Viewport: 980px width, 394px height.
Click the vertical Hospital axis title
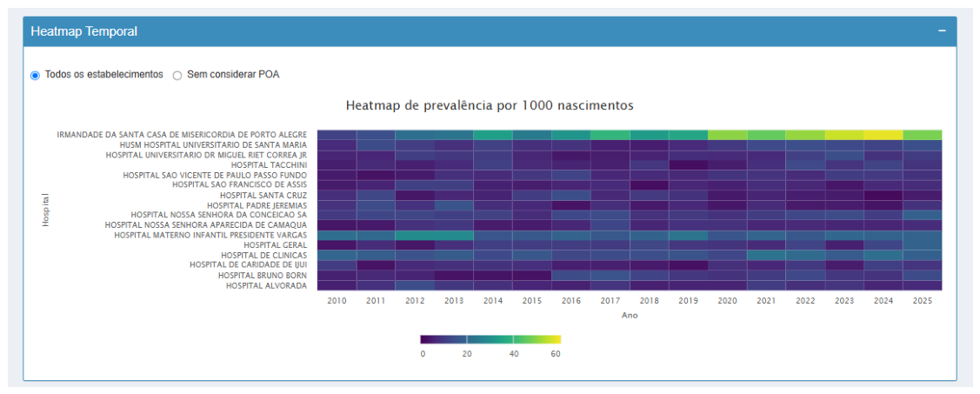point(45,210)
